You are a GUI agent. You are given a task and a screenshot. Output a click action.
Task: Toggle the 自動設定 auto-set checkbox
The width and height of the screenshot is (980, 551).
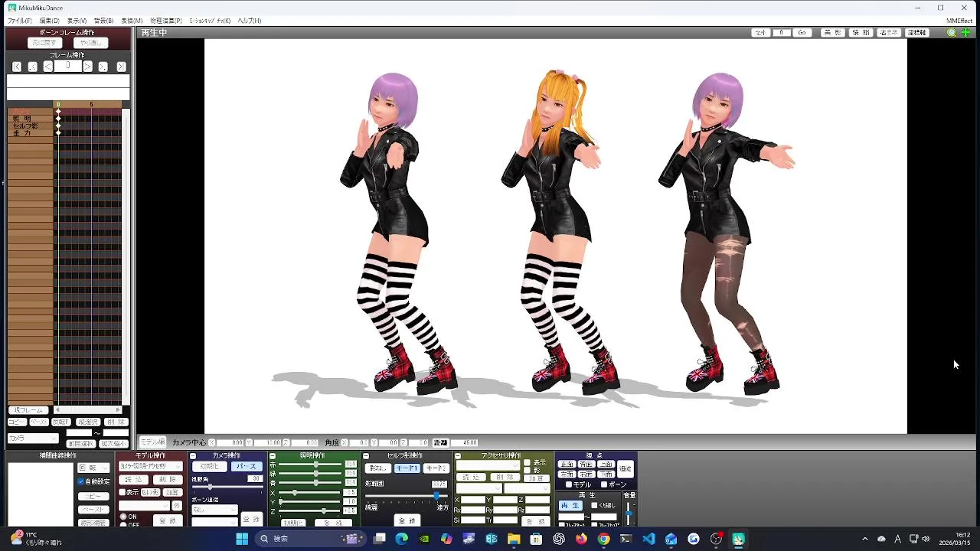(x=81, y=481)
